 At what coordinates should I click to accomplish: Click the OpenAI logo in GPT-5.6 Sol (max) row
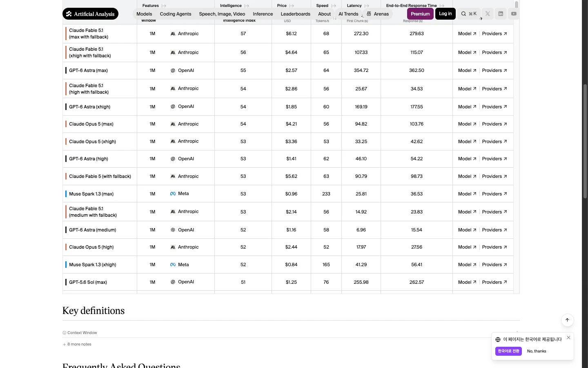[x=173, y=282]
